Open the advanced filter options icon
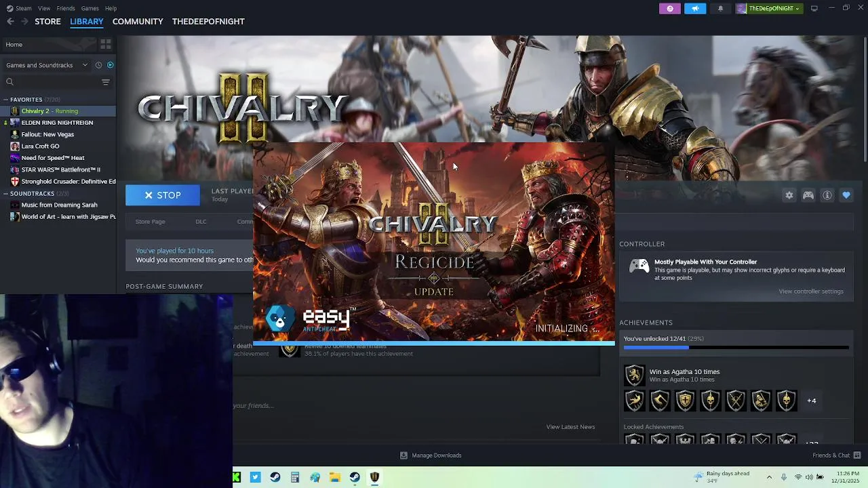 tap(105, 82)
